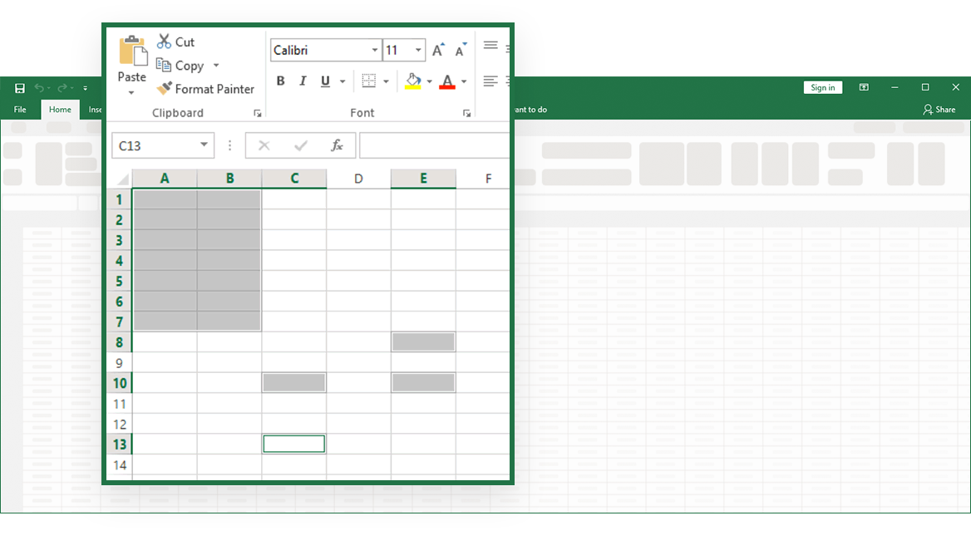Click the Save icon in title bar
This screenshot has height=560, width=971.
20,88
